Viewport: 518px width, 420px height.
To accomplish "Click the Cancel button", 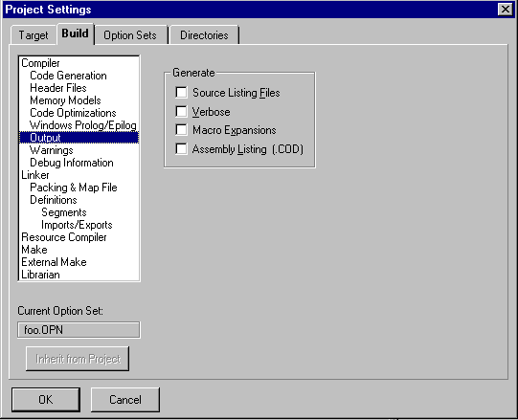I will click(125, 400).
